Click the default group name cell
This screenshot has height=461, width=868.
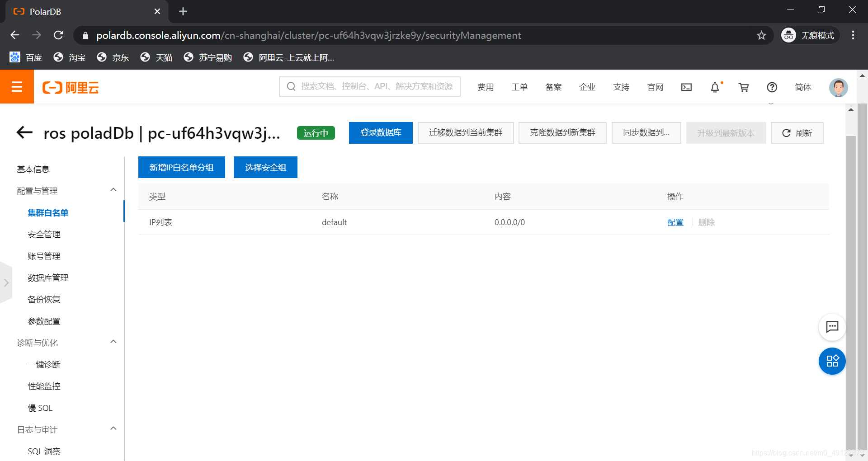click(x=334, y=222)
